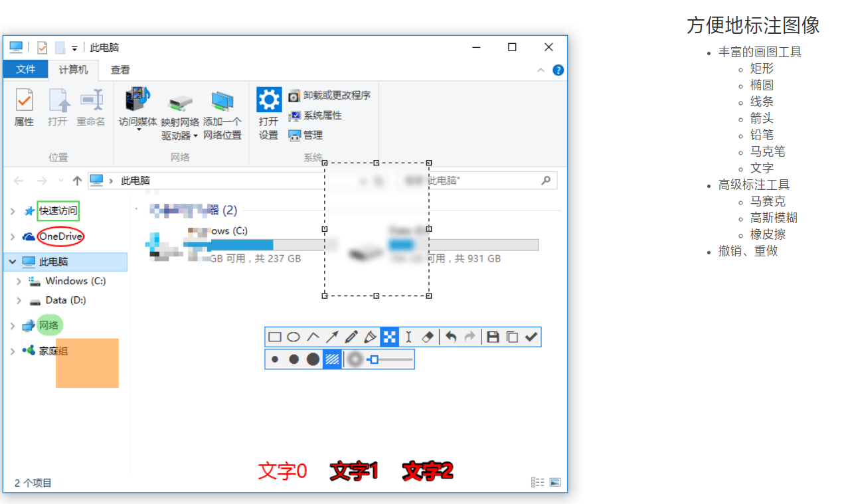Viewport: 844px width, 504px height.
Task: Select the marker pen tool
Action: click(371, 337)
